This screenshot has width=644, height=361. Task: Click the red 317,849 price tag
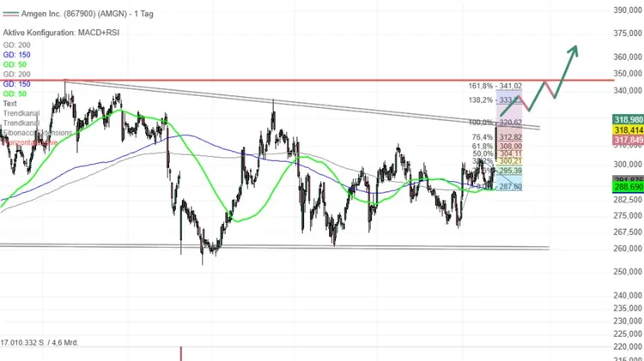point(629,140)
